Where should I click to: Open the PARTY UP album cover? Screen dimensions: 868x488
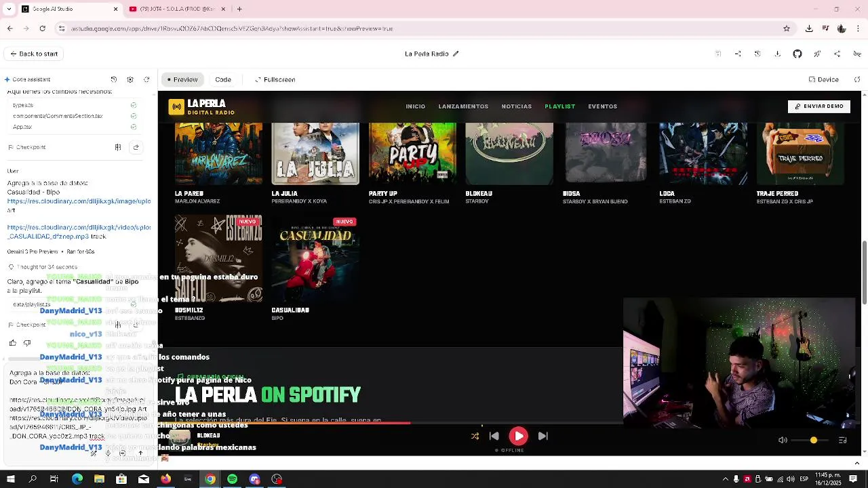[x=412, y=154]
